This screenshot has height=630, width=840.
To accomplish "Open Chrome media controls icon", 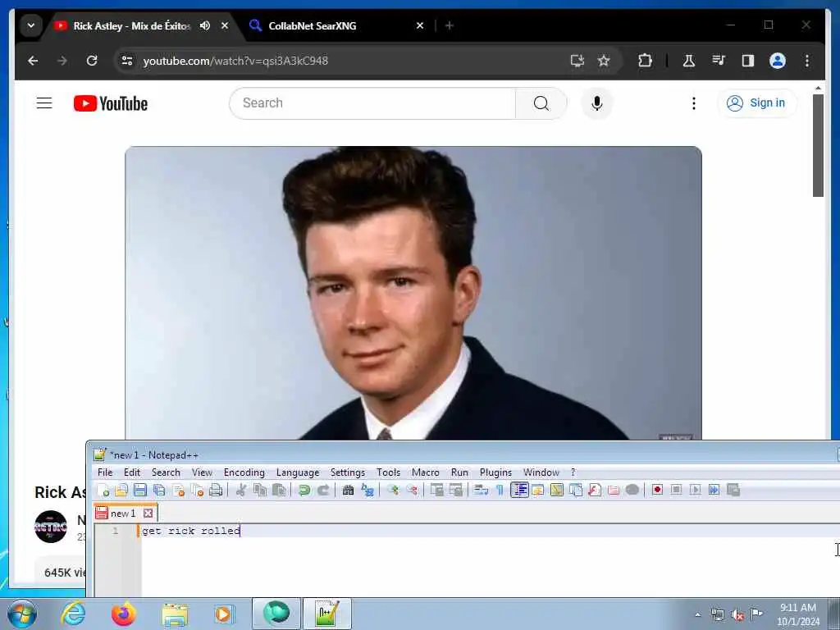I will tap(719, 61).
